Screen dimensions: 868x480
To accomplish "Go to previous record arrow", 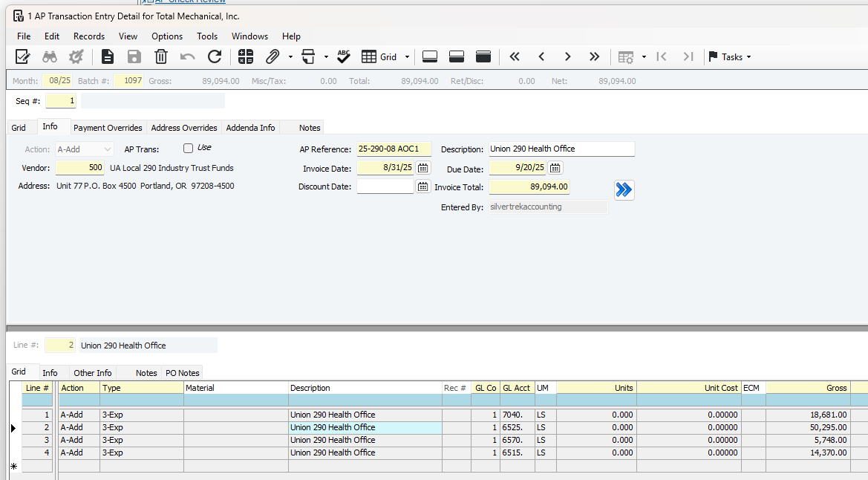I will coord(541,56).
